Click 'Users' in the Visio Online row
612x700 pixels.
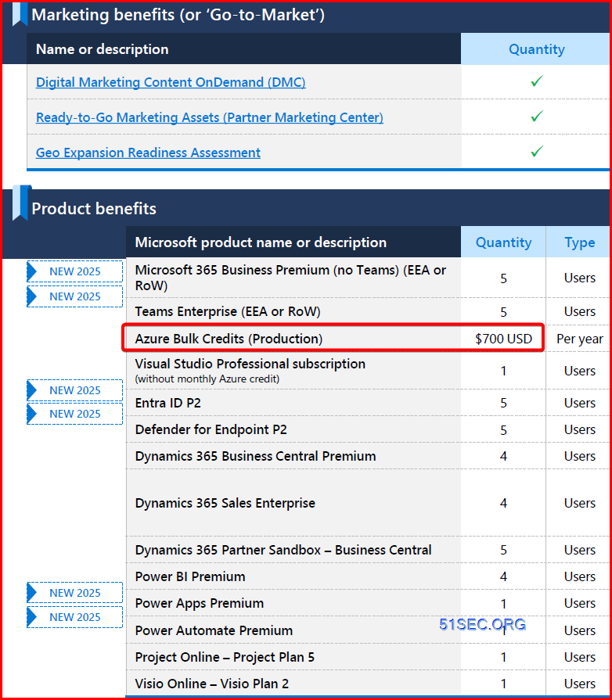click(x=579, y=684)
